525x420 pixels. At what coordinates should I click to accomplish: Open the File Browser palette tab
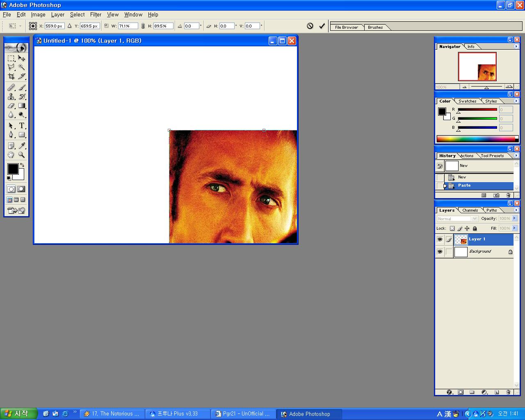[347, 27]
